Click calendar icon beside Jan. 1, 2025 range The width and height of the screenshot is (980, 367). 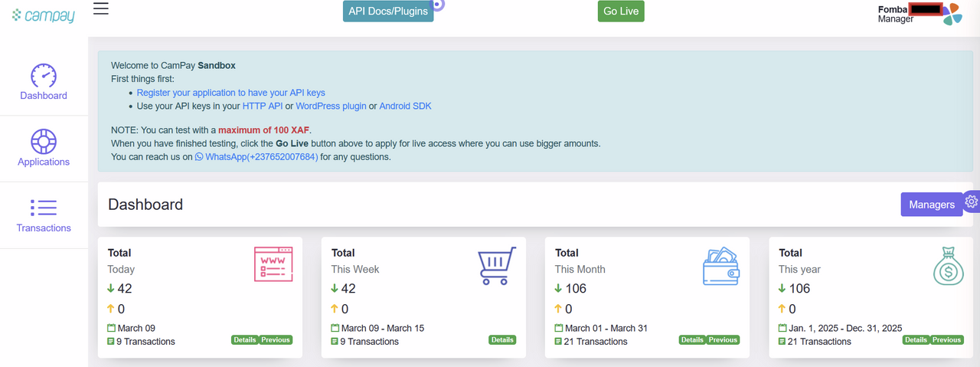point(782,328)
